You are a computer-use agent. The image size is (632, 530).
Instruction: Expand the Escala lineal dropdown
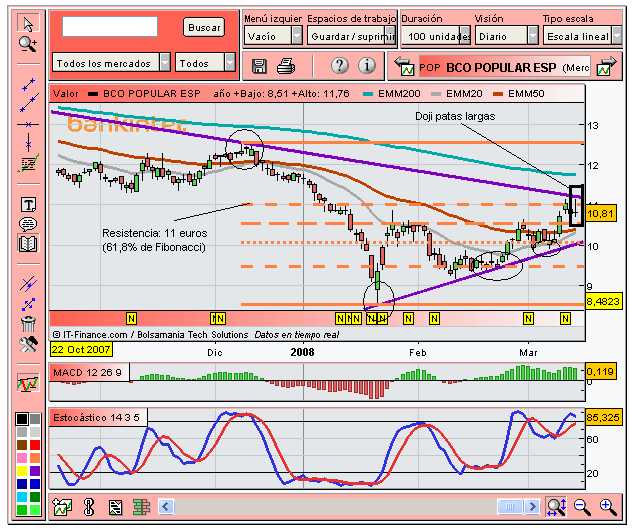click(582, 36)
